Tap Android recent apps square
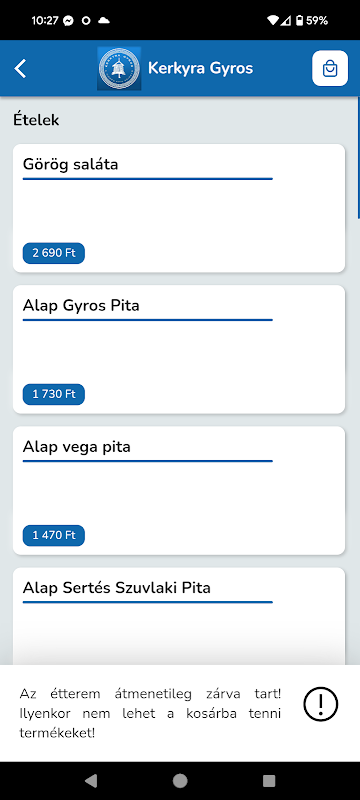The height and width of the screenshot is (800, 360). click(269, 780)
